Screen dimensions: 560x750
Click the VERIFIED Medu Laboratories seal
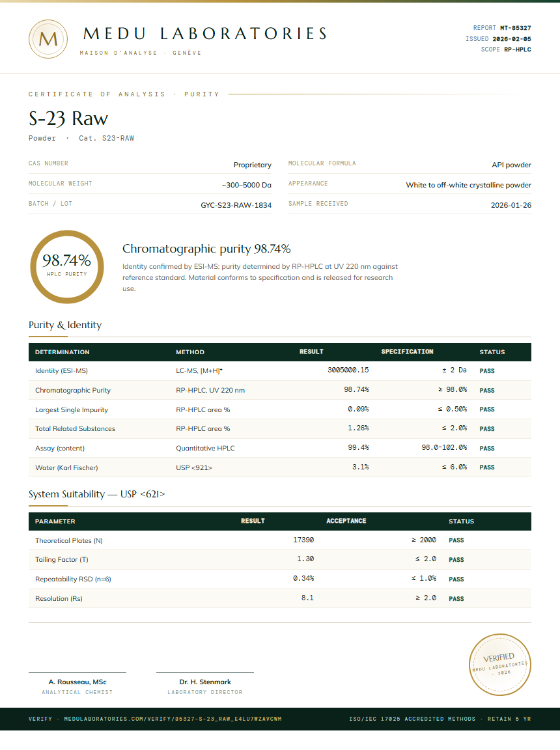coord(499,664)
